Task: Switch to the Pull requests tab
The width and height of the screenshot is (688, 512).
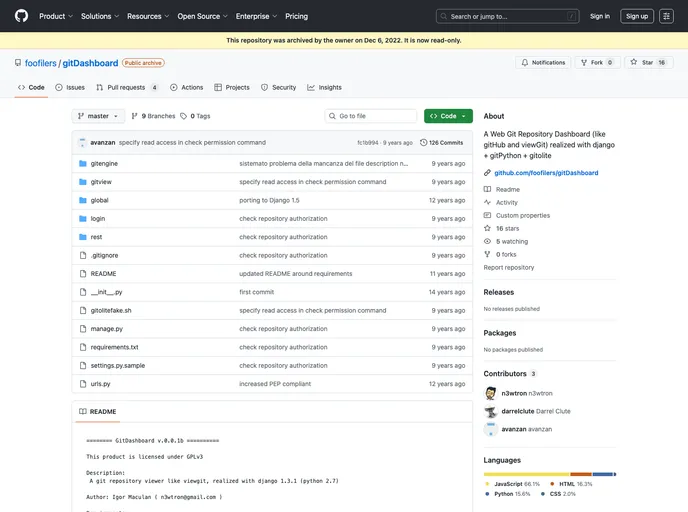Action: (127, 88)
